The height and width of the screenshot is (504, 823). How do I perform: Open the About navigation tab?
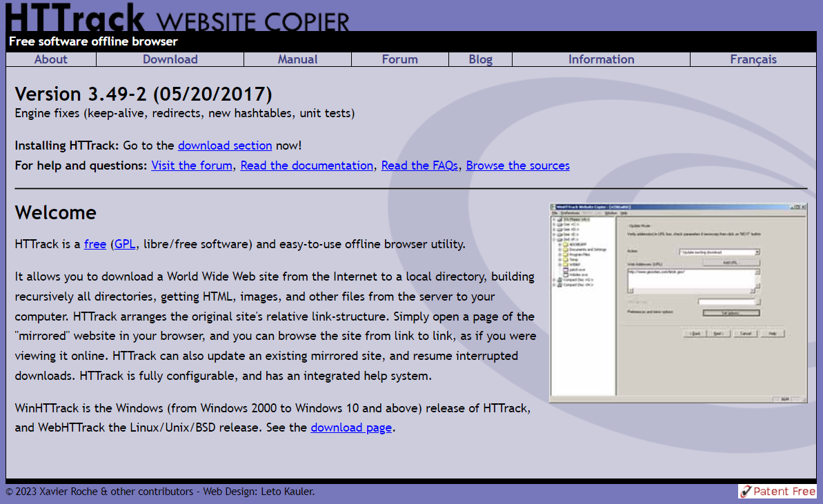pos(51,59)
